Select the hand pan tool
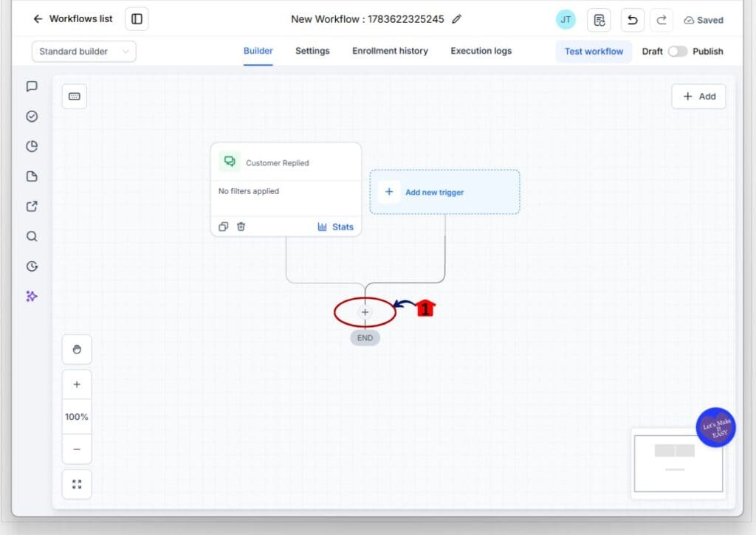756x535 pixels. coord(77,350)
